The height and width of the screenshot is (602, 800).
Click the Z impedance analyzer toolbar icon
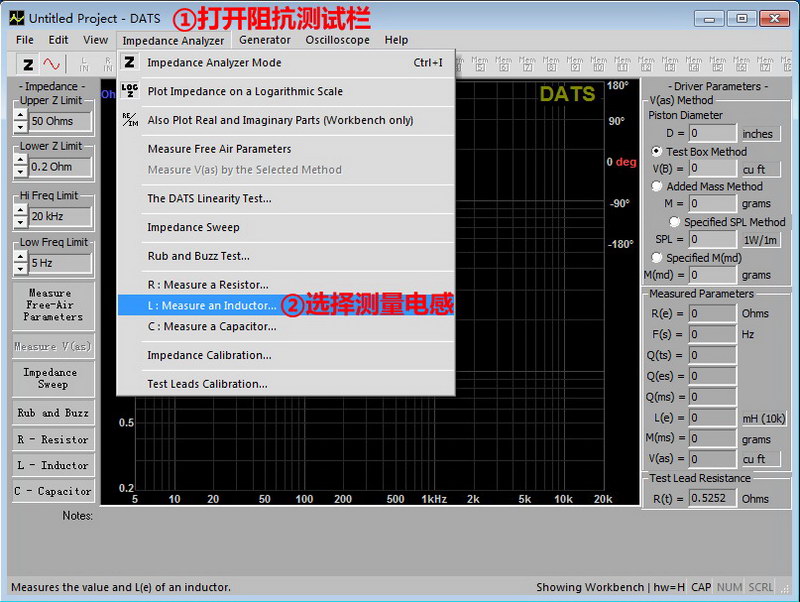point(28,64)
